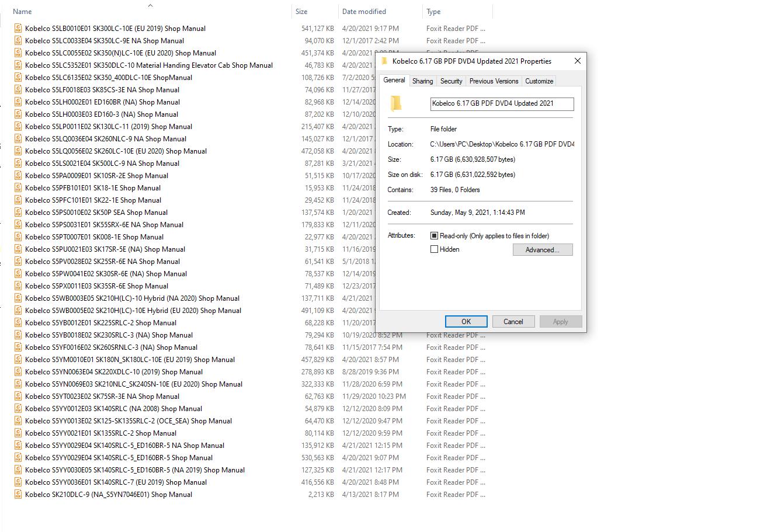Viewport: 764px width, 532px height.
Task: Click PDF icon of SK130LC-11 (2019) manual
Action: tap(18, 126)
